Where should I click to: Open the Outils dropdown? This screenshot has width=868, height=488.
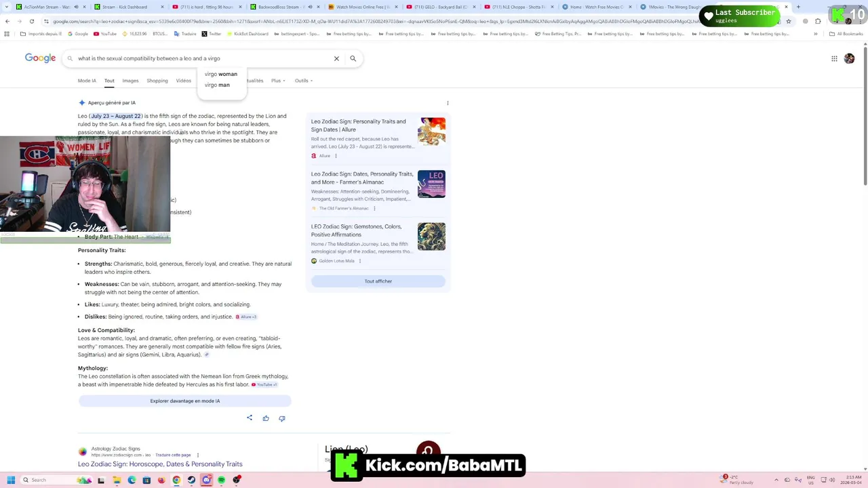click(303, 81)
